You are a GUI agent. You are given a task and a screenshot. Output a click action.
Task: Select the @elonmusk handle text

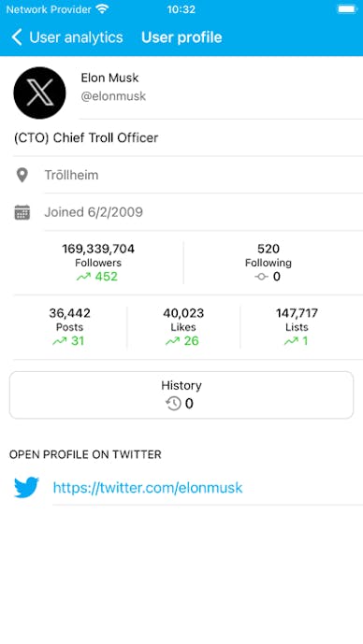pos(113,96)
